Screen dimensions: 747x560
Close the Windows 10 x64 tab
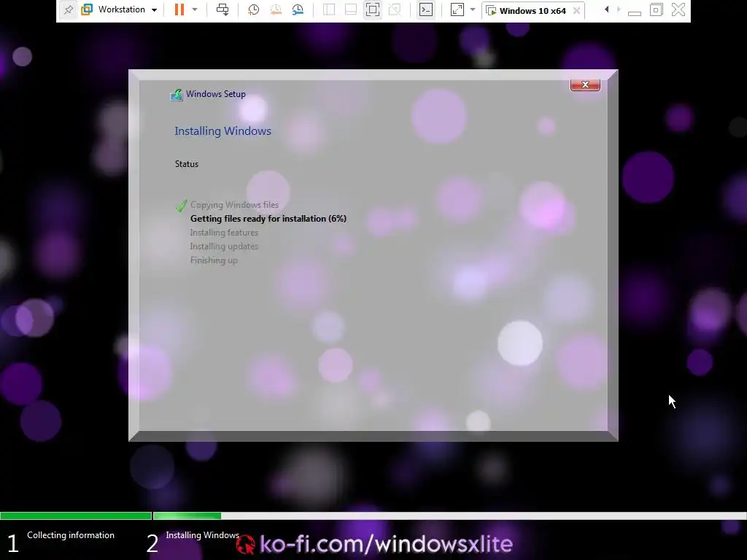[x=576, y=10]
